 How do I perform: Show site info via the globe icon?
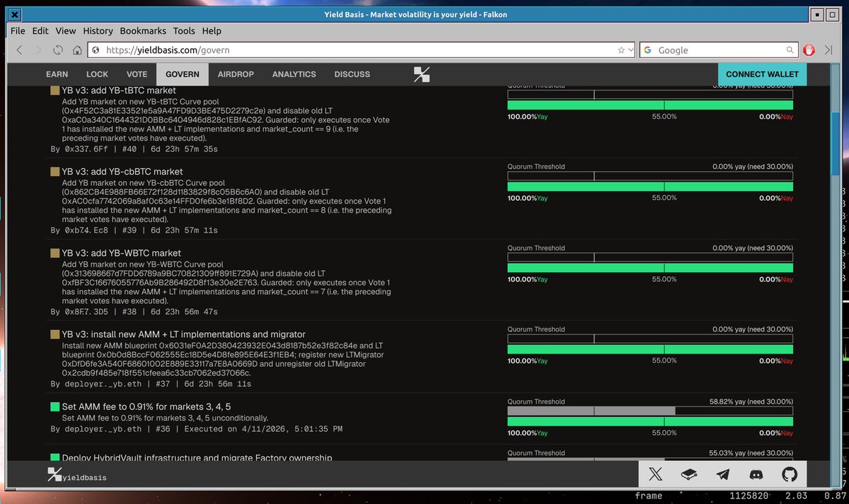96,50
